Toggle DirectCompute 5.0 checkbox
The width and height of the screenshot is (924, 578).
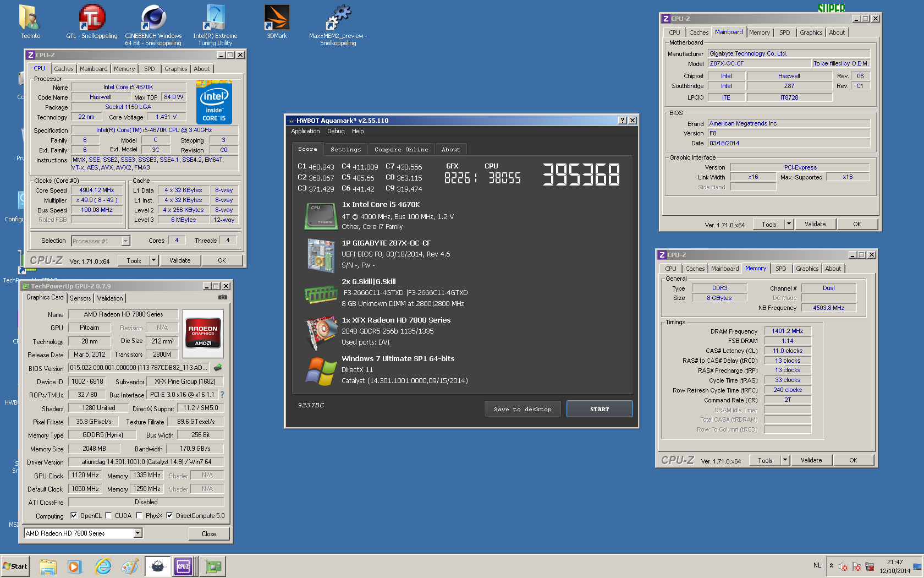tap(169, 516)
